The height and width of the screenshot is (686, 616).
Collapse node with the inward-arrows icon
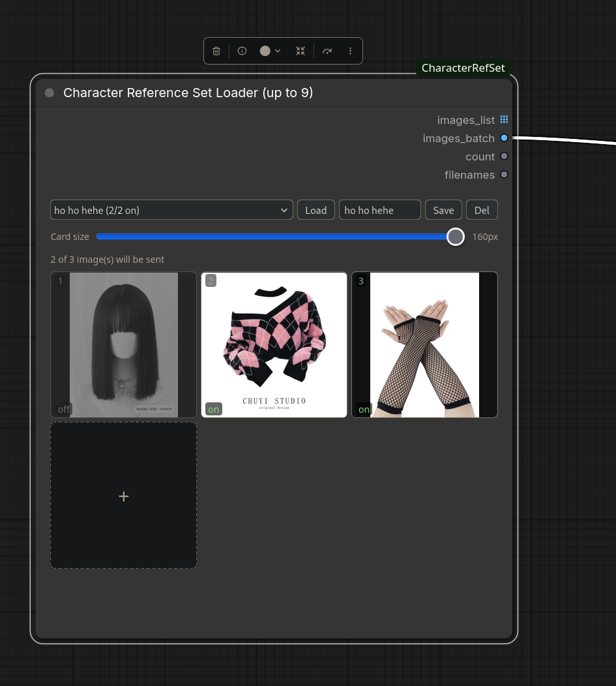301,51
